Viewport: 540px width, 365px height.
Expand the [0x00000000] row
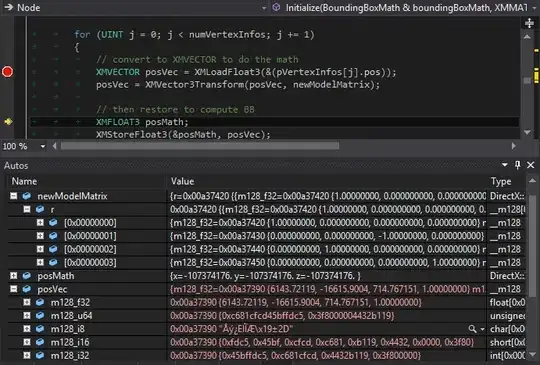coord(40,222)
